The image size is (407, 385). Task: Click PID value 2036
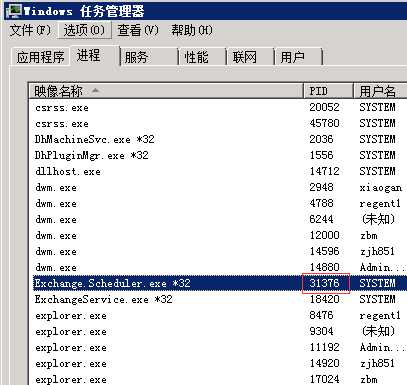321,139
